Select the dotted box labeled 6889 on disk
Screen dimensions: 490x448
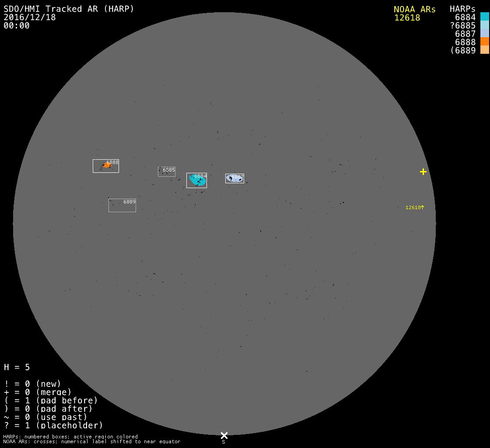[x=122, y=206]
